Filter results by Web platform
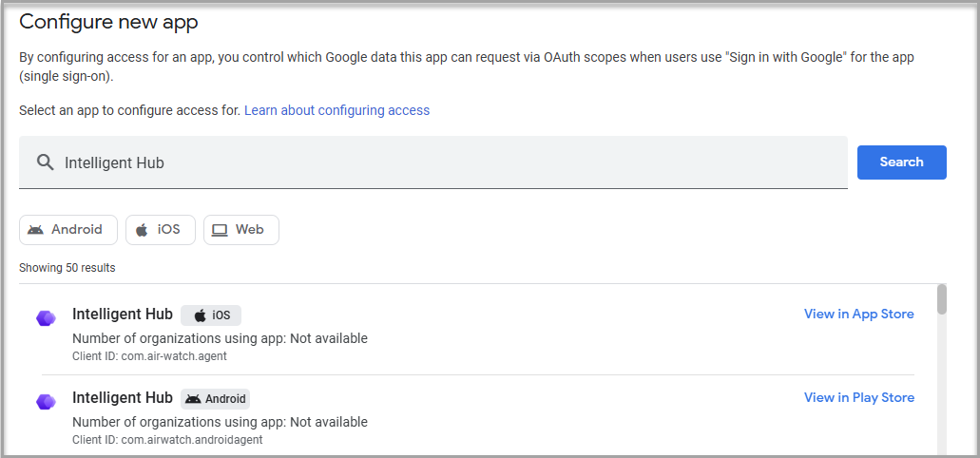980x458 pixels. (241, 230)
